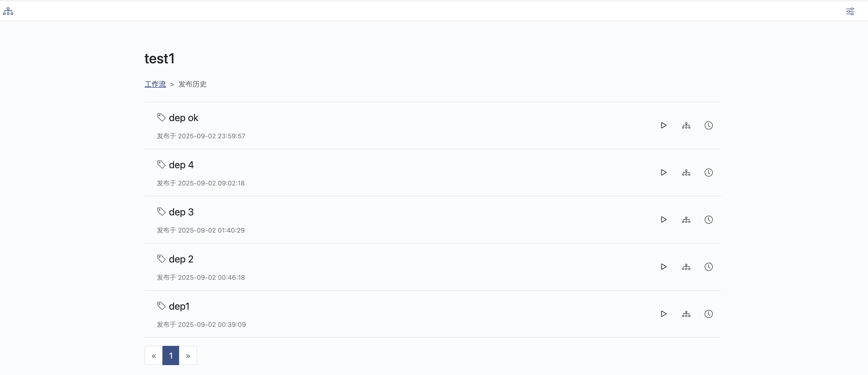Run the dep ok release
The image size is (868, 375).
pos(664,125)
